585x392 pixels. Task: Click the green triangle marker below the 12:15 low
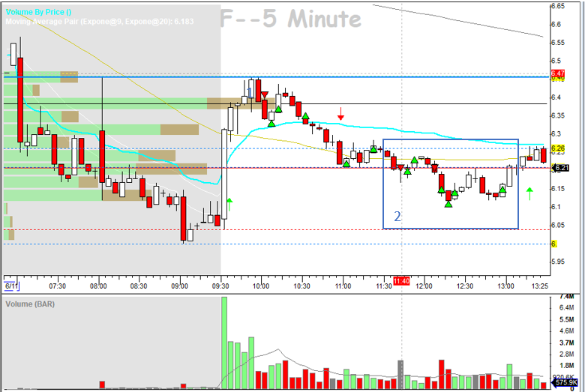click(448, 203)
